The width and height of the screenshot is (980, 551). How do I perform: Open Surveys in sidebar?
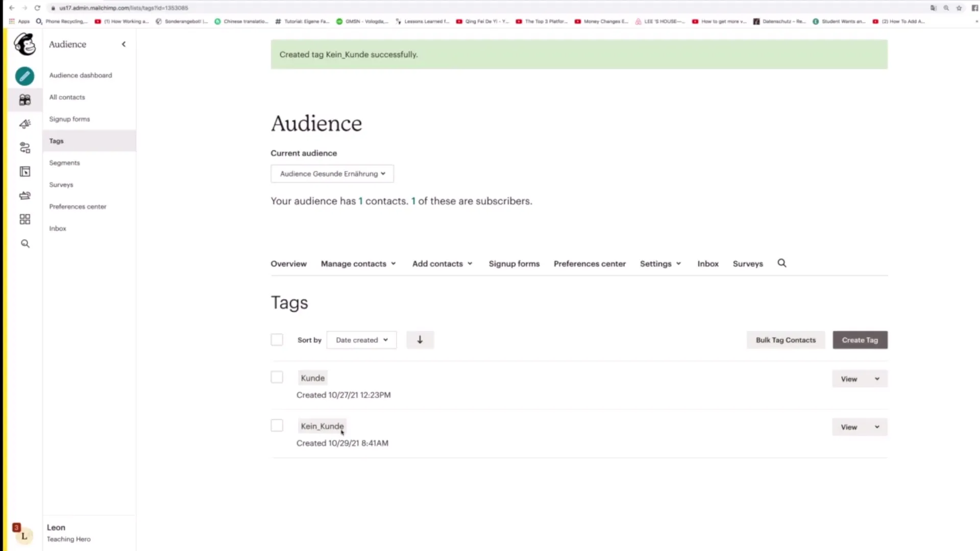61,185
